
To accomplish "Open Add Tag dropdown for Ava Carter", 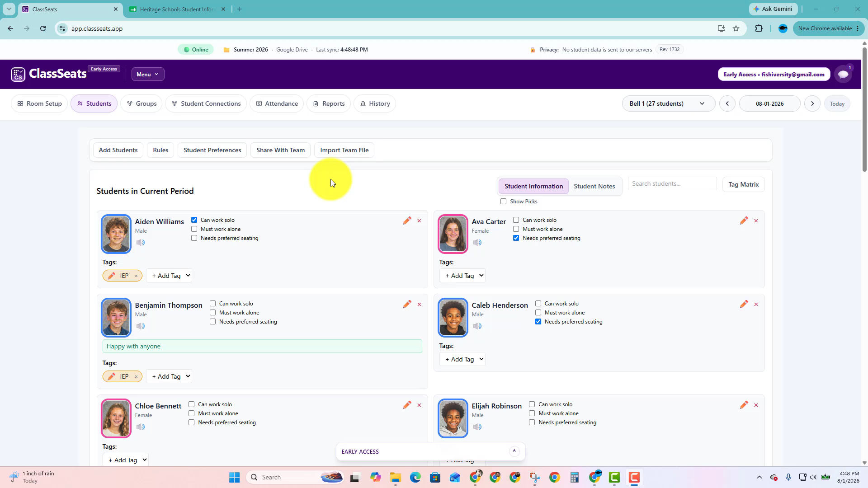I will pos(462,276).
